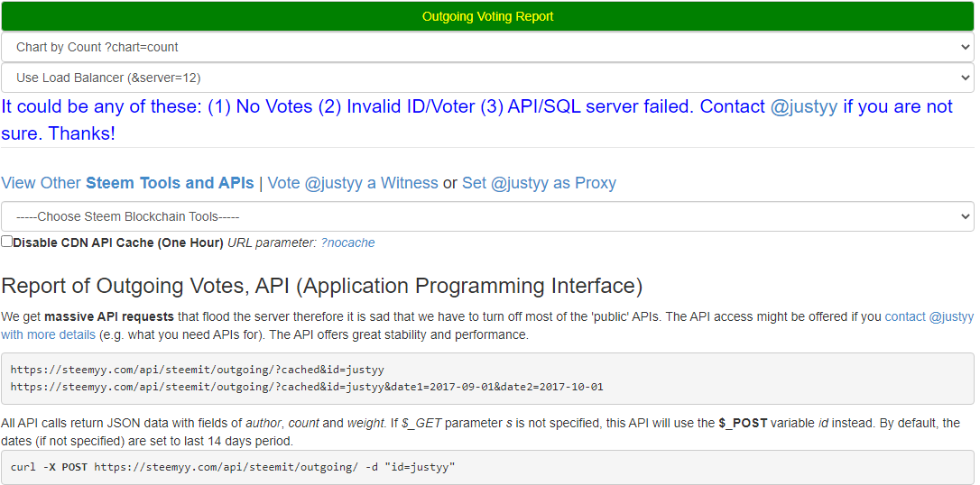
Task: Click the Outgoing Voting Report green button
Action: click(x=487, y=16)
